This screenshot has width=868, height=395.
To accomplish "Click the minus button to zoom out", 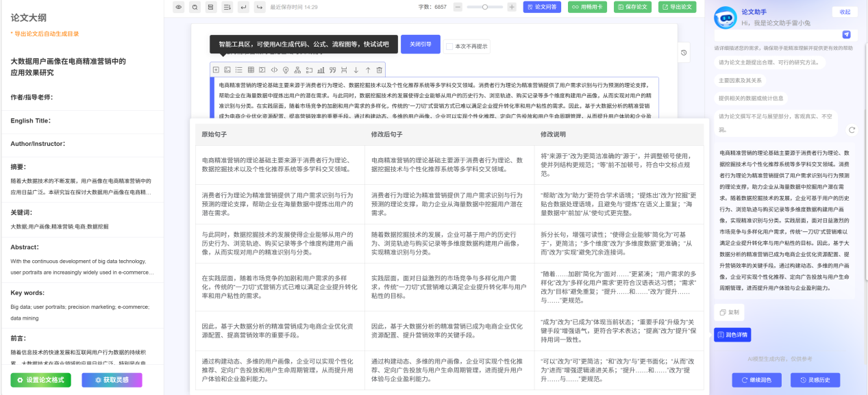I will coord(457,7).
